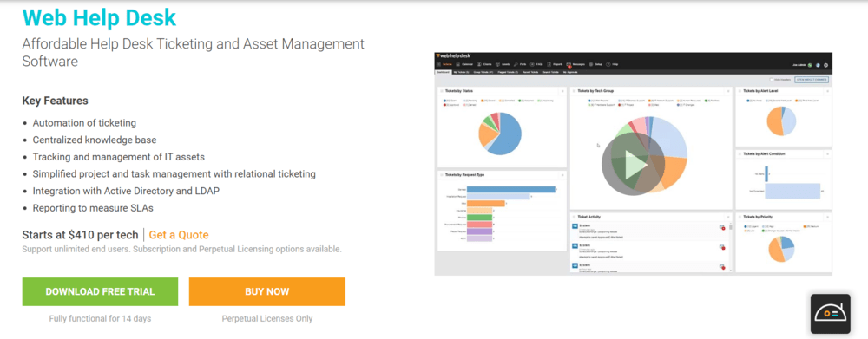Click the gear icon at the preview header's far right
The width and height of the screenshot is (868, 339).
826,65
